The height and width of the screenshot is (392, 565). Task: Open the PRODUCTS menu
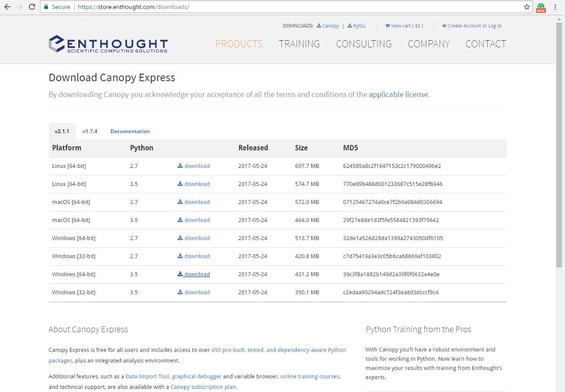point(239,44)
